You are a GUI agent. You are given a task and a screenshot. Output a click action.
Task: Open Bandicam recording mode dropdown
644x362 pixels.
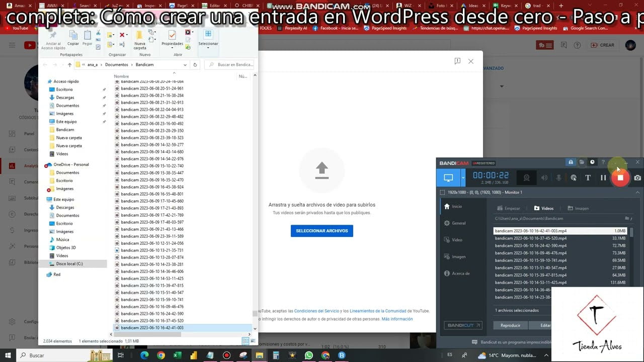(x=463, y=177)
